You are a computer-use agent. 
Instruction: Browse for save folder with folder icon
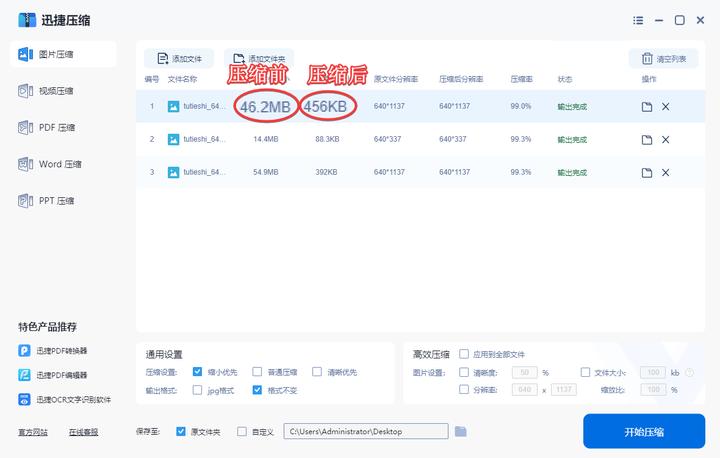coord(461,431)
